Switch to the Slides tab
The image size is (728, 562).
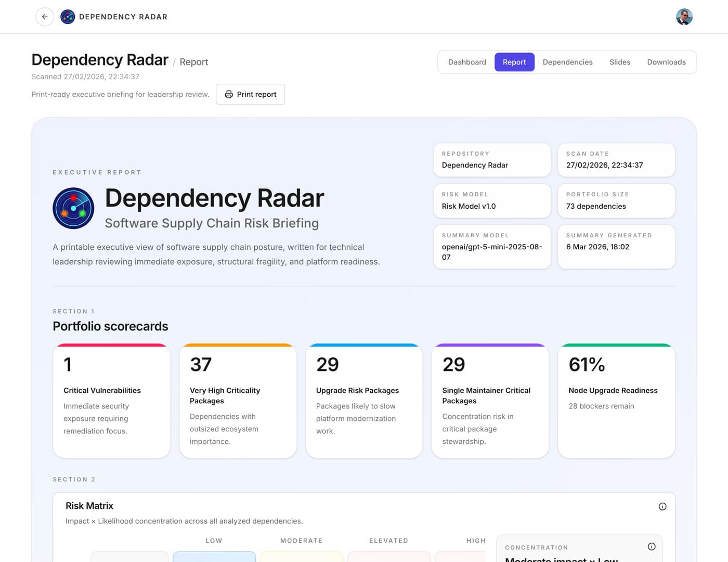point(620,62)
